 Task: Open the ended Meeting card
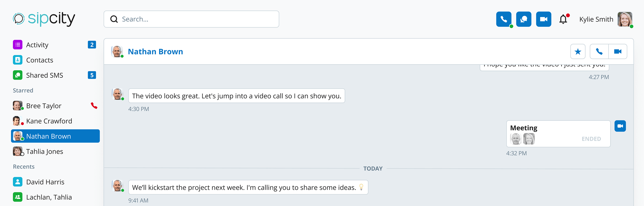pyautogui.click(x=558, y=134)
